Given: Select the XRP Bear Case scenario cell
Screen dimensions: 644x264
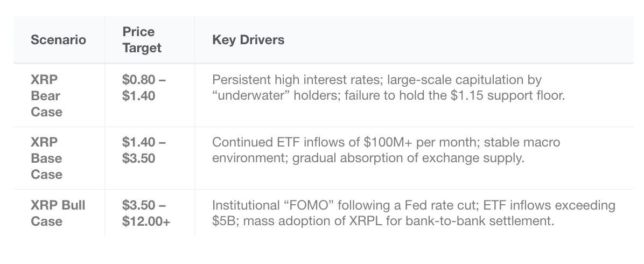Looking at the screenshot, I should click(x=46, y=96).
